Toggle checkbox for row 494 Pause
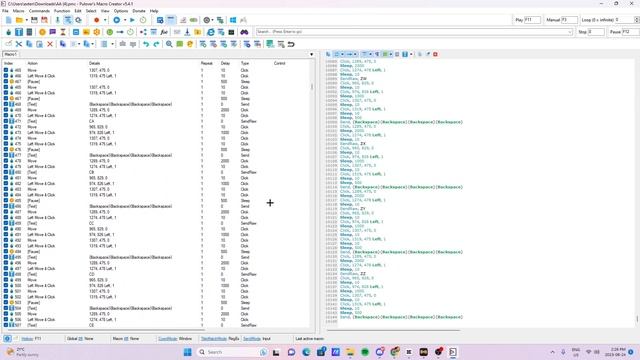This screenshot has width=640, height=360. pos(6,251)
